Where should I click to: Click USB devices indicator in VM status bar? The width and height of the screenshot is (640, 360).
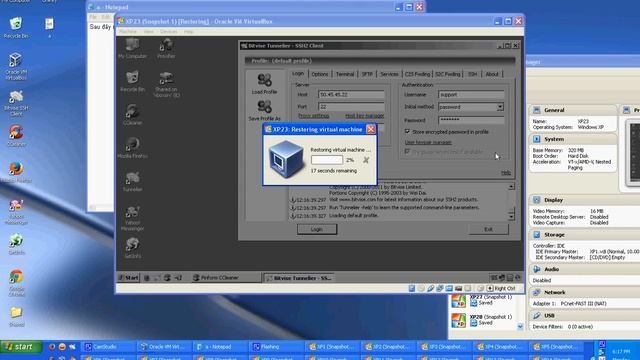[x=431, y=288]
